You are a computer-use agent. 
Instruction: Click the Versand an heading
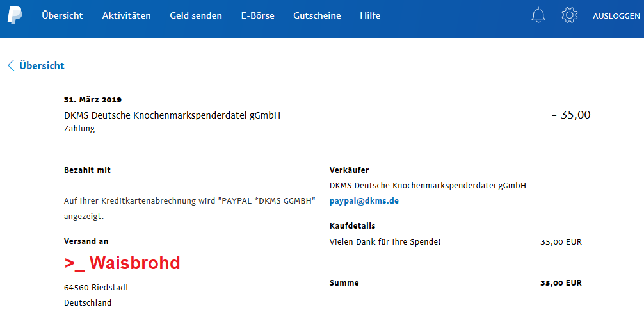tap(86, 241)
